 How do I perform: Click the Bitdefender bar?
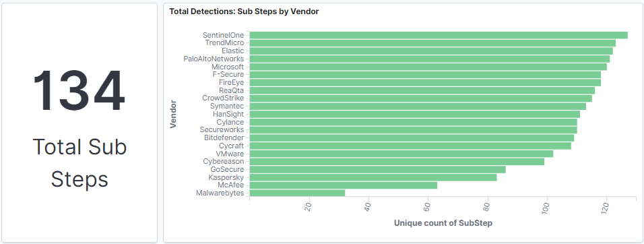412,138
